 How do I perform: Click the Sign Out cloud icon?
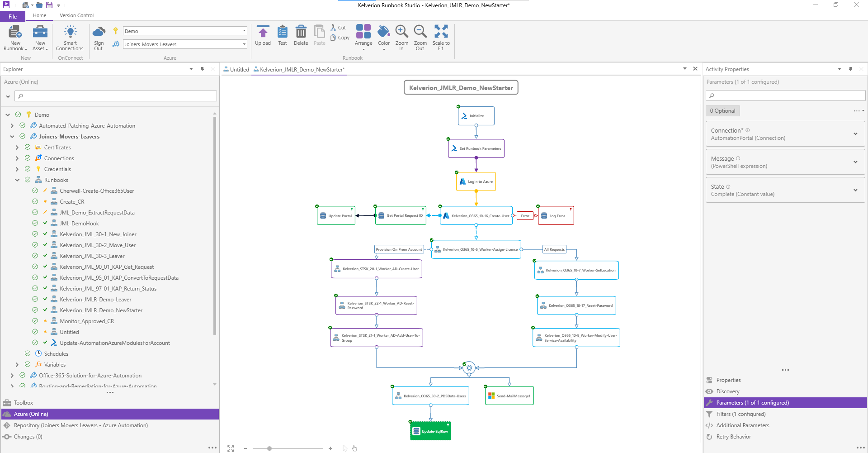point(99,32)
